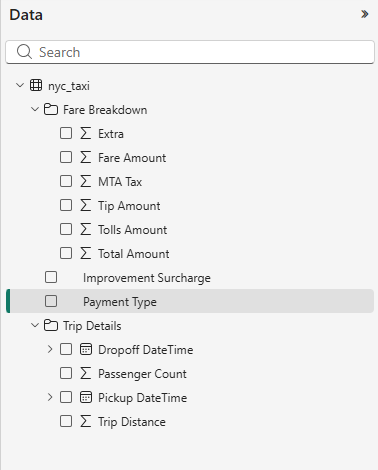Check the Fare Amount checkbox
The image size is (378, 470).
pos(66,157)
